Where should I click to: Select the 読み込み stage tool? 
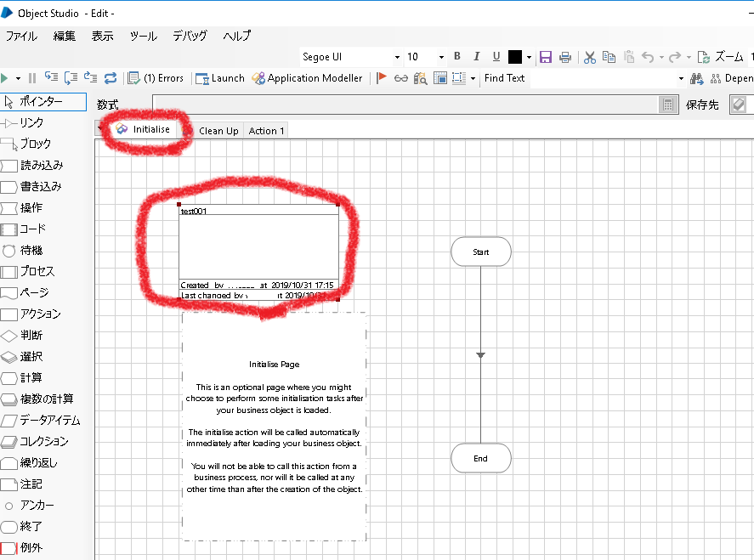[x=32, y=166]
